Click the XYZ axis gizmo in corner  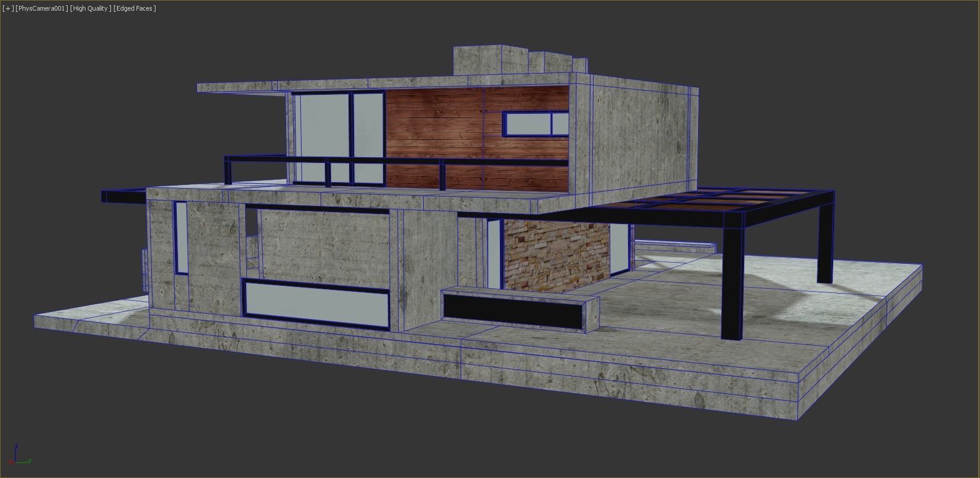(x=19, y=455)
